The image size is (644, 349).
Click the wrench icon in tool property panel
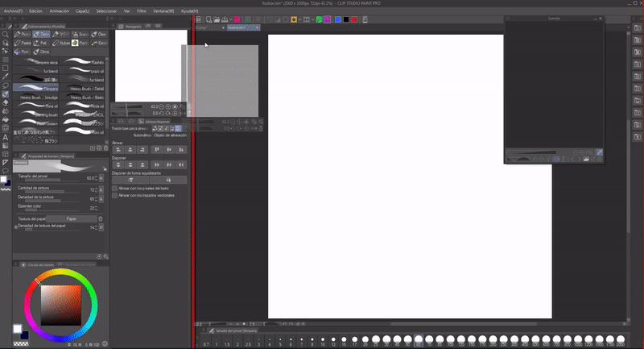(x=105, y=256)
